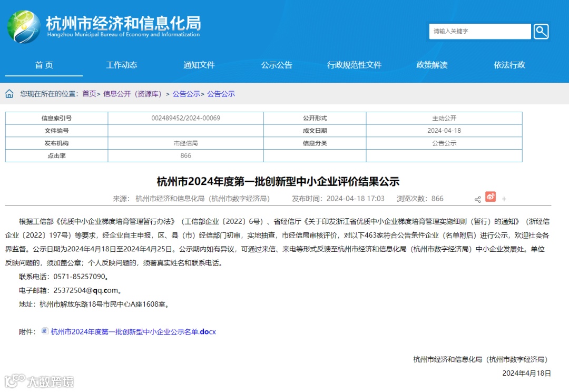Screen dimensions: 569x392
Task: Click the search magnifier button
Action: pos(541,31)
